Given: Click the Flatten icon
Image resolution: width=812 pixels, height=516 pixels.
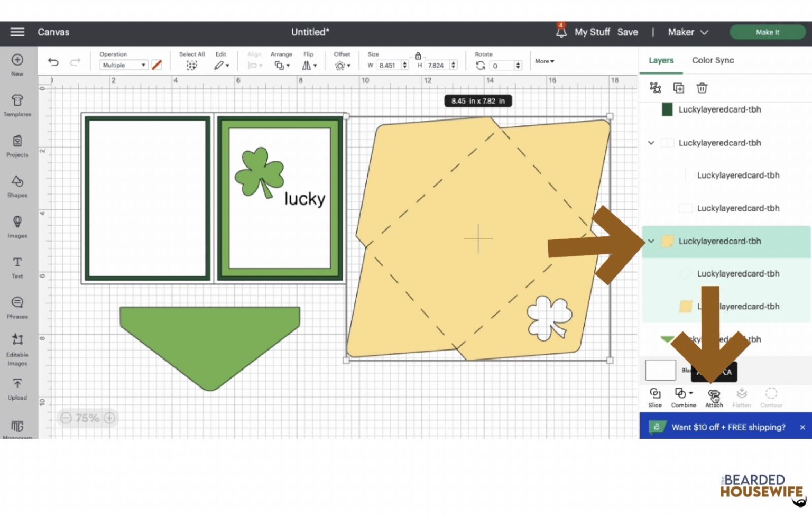Looking at the screenshot, I should pyautogui.click(x=742, y=397).
